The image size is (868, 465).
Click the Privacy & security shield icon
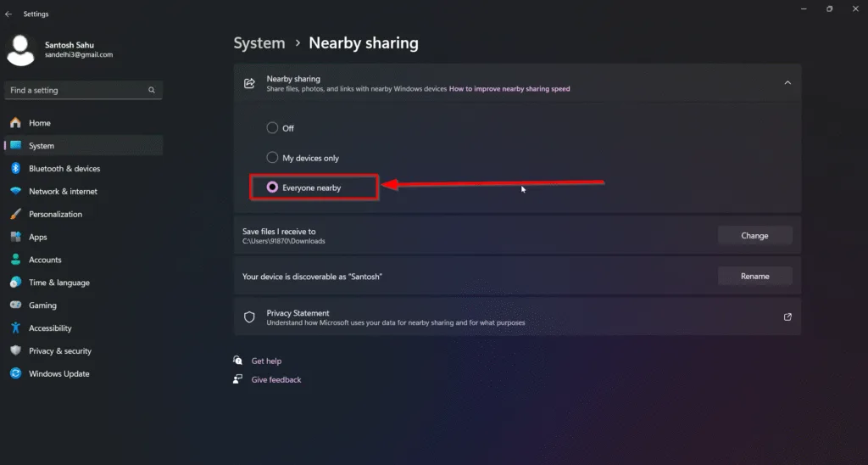tap(15, 350)
